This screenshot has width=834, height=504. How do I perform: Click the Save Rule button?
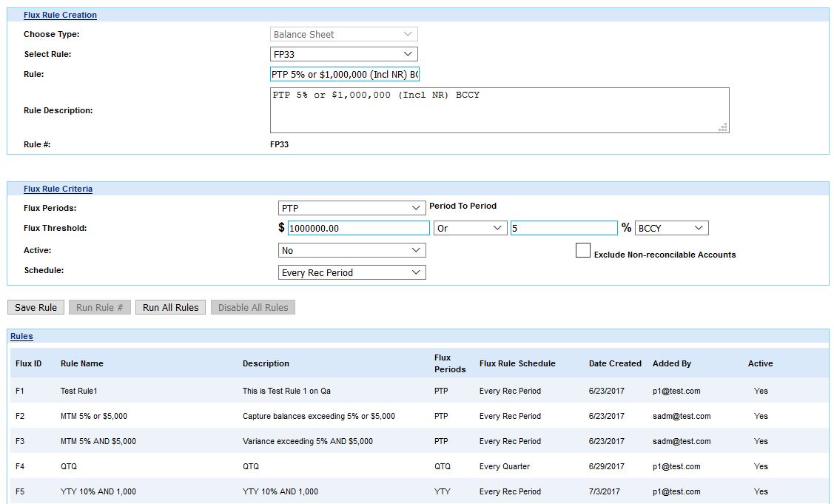tap(35, 307)
